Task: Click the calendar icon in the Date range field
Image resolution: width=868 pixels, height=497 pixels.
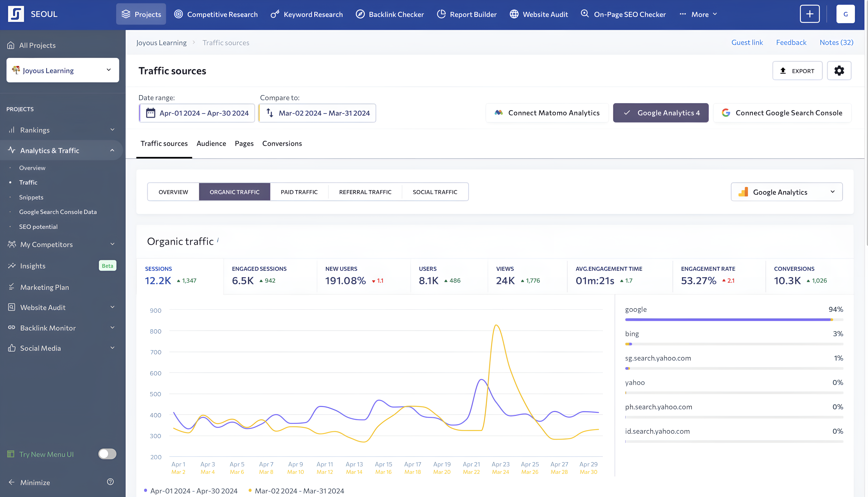Action: [x=150, y=113]
